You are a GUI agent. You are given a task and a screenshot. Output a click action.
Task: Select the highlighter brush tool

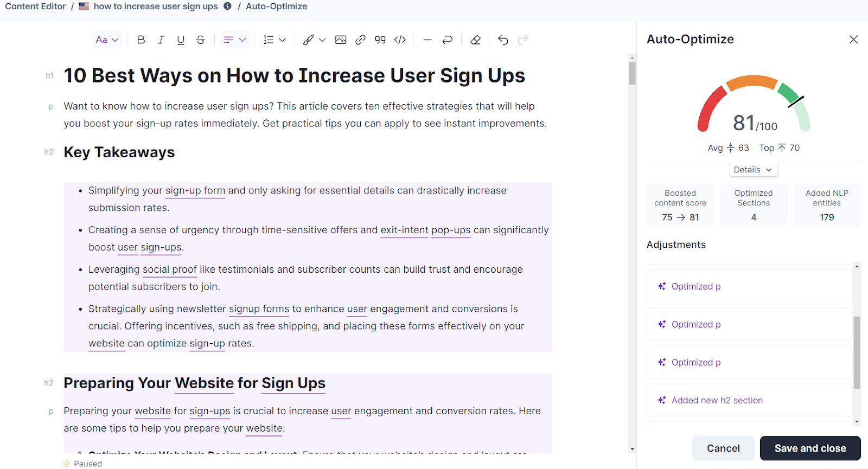coord(308,40)
